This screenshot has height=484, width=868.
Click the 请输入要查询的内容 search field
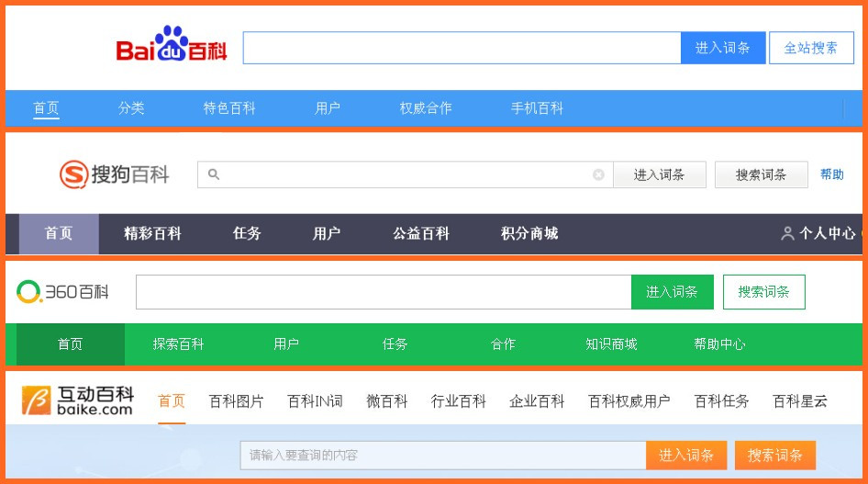443,456
